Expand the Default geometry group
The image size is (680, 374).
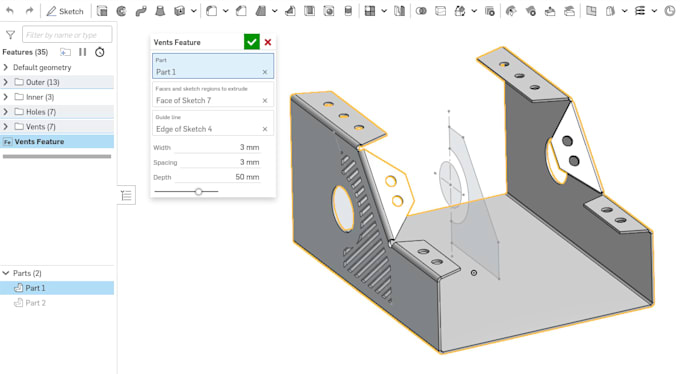[x=6, y=67]
